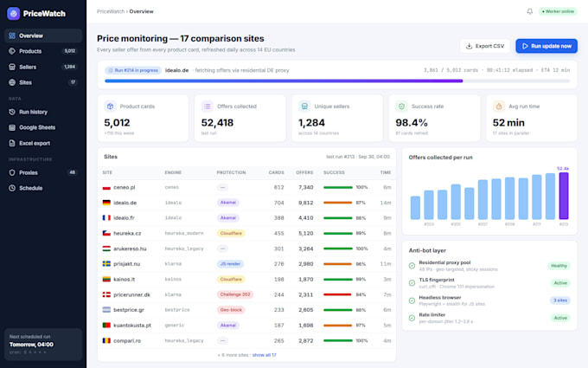Click the Swedish flag beside prisjakt.nu
Viewport: 588px width, 368px height.
(x=106, y=264)
